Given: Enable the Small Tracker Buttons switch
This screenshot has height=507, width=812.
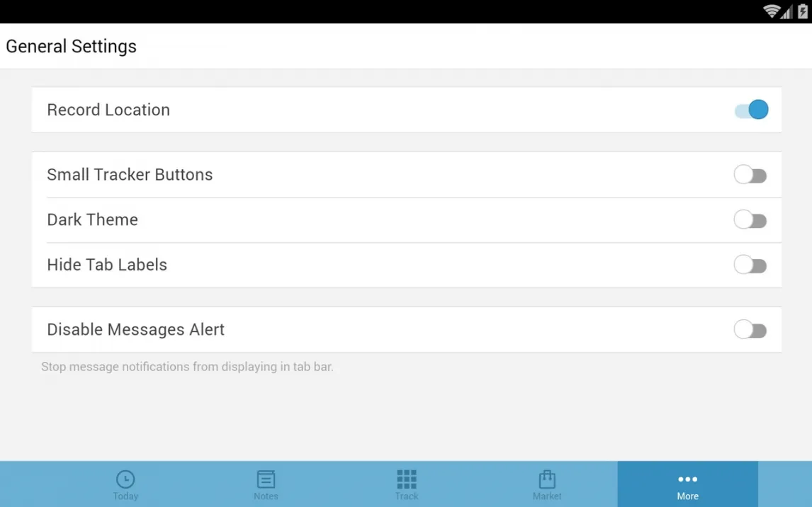Looking at the screenshot, I should pos(750,175).
